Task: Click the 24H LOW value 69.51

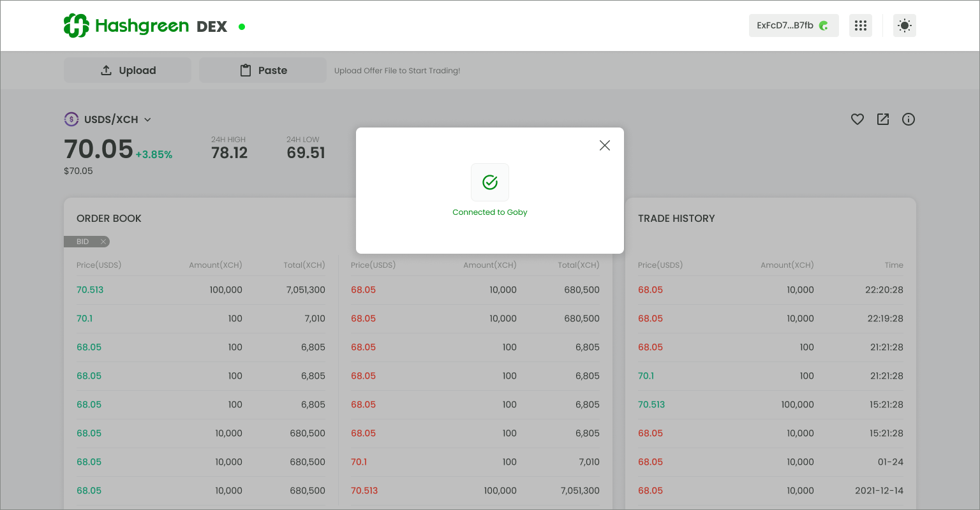Action: pos(306,153)
